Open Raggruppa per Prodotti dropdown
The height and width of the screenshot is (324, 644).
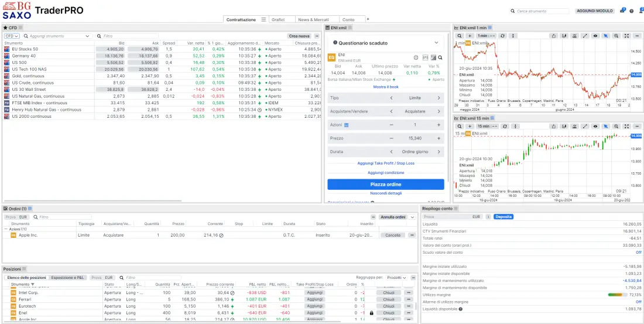click(396, 278)
